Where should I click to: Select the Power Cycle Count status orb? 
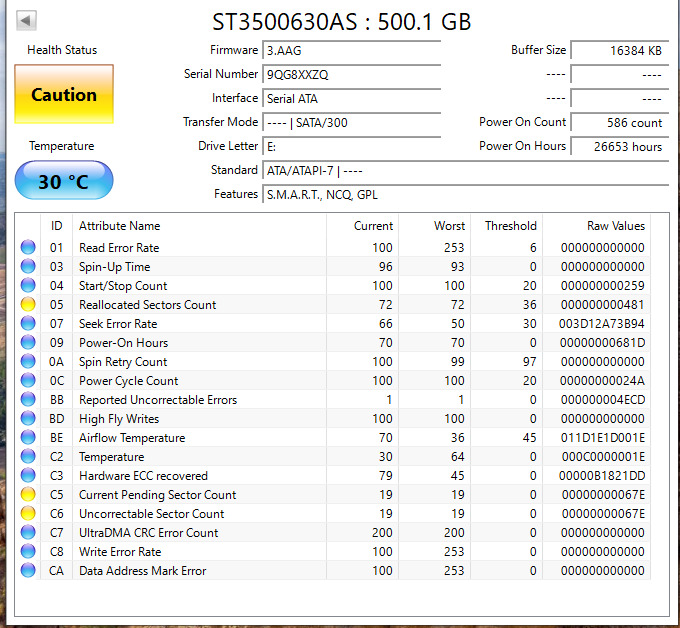coord(28,380)
